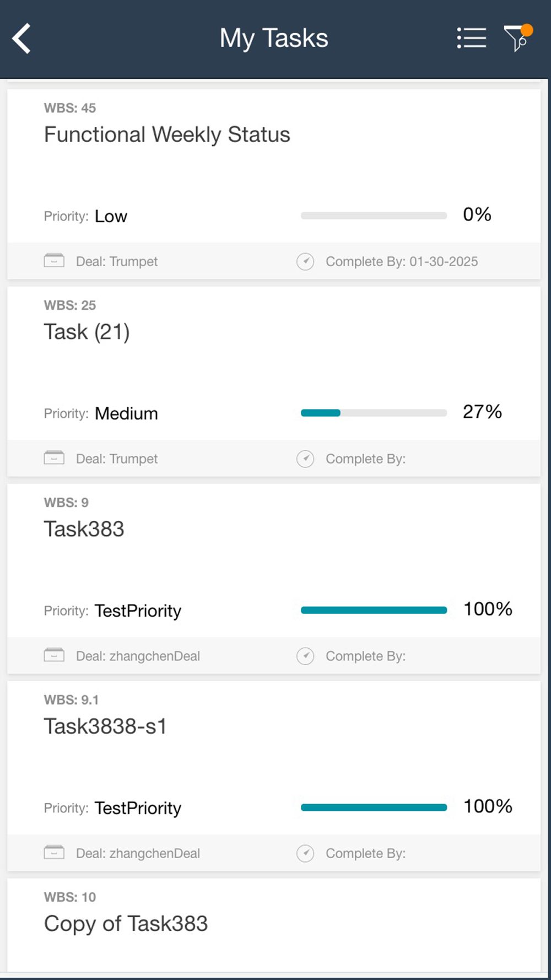
Task: Click deal icon on Task3838-s1 card
Action: point(54,853)
